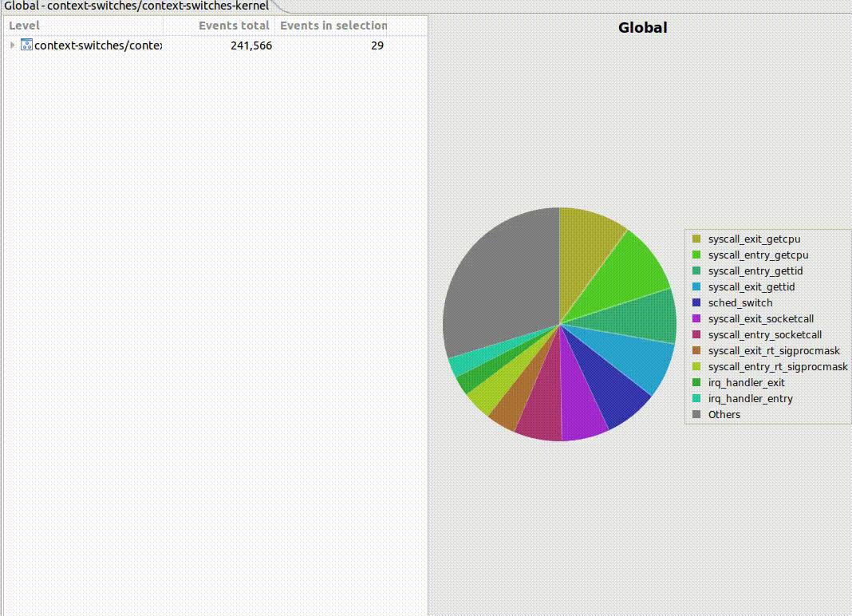Viewport: 852px width, 616px height.
Task: Click the sched_switch legend swatch
Action: tap(696, 302)
